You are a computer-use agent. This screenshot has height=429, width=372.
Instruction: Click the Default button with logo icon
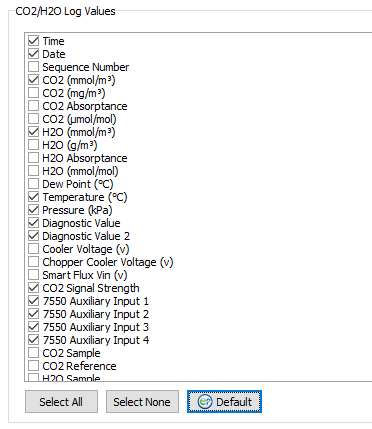[224, 402]
